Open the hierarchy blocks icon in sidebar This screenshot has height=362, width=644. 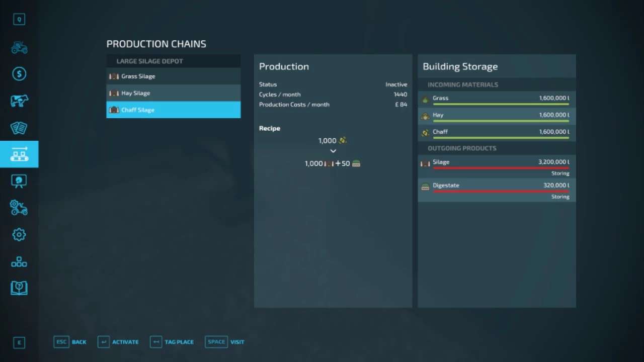tap(19, 261)
